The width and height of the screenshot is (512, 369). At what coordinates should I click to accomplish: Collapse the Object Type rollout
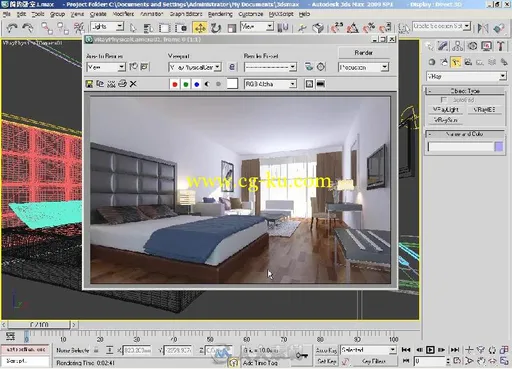coord(465,91)
